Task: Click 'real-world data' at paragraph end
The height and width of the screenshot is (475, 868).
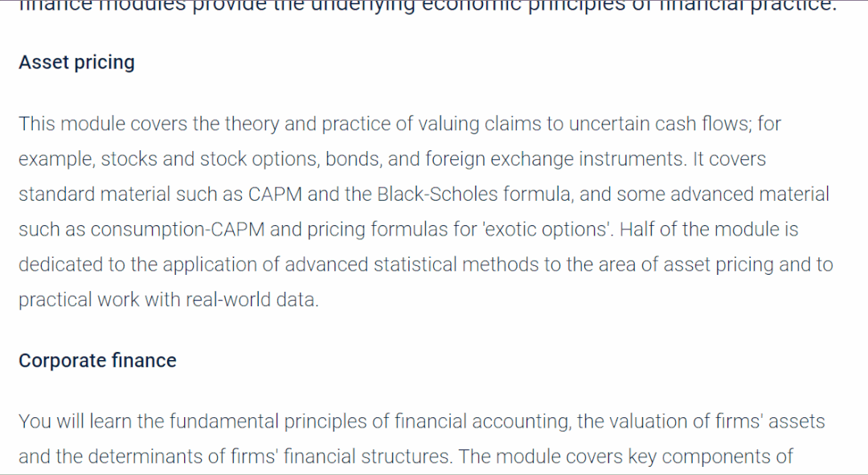Action: point(252,300)
